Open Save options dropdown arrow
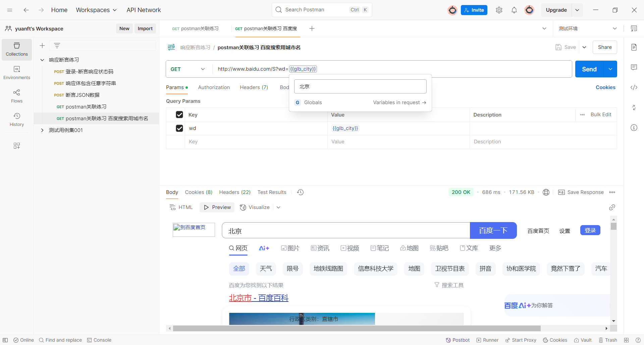Screen dimensions: 644x345 (584, 47)
